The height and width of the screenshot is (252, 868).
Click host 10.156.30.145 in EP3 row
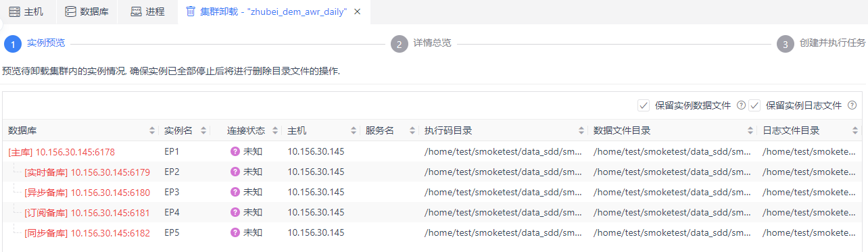point(316,192)
